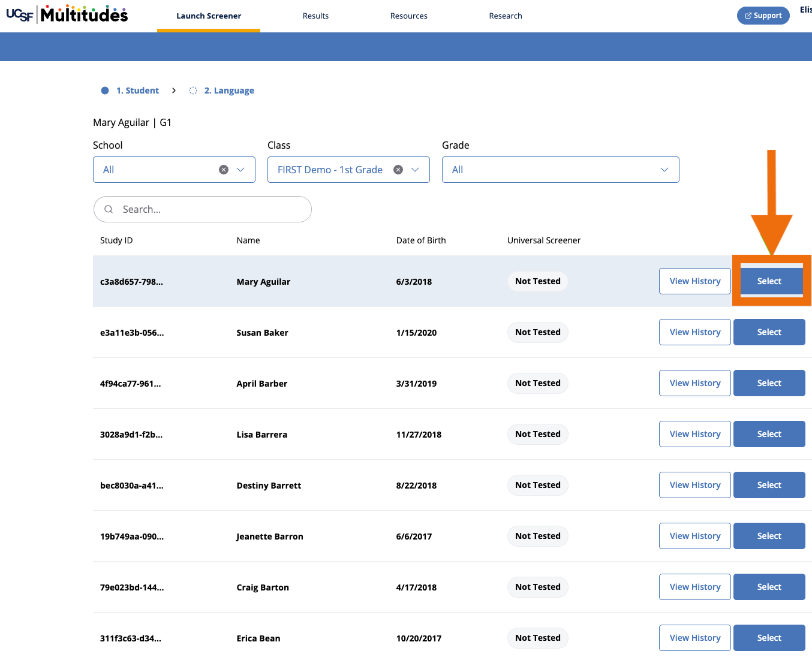Select student Erica Bean
This screenshot has width=812, height=663.
pos(769,638)
